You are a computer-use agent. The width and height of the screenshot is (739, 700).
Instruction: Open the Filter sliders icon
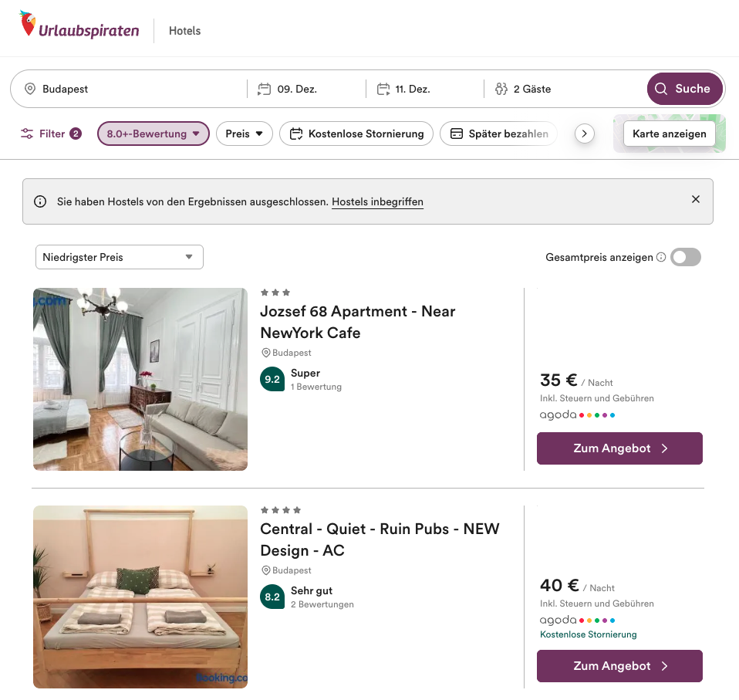point(28,134)
